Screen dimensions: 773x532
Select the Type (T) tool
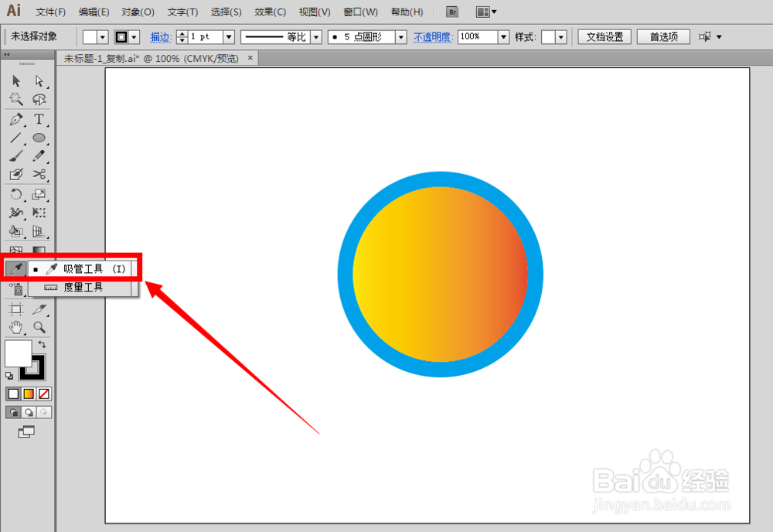click(x=39, y=119)
